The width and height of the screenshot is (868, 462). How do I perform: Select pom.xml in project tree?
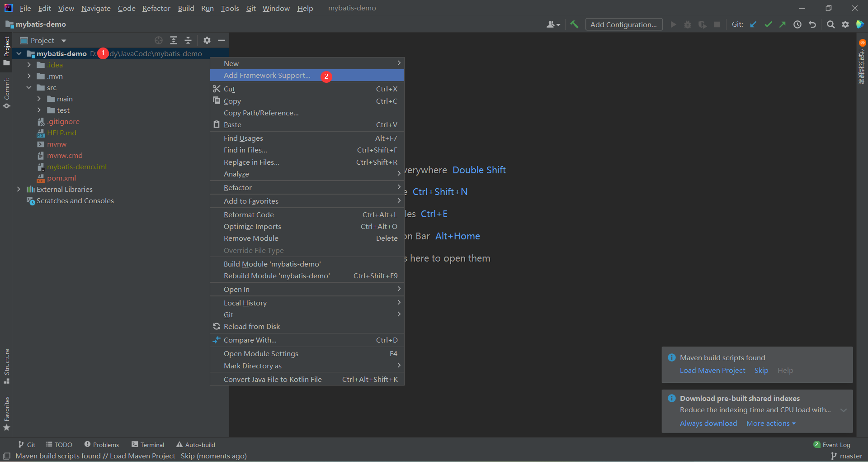pyautogui.click(x=61, y=178)
